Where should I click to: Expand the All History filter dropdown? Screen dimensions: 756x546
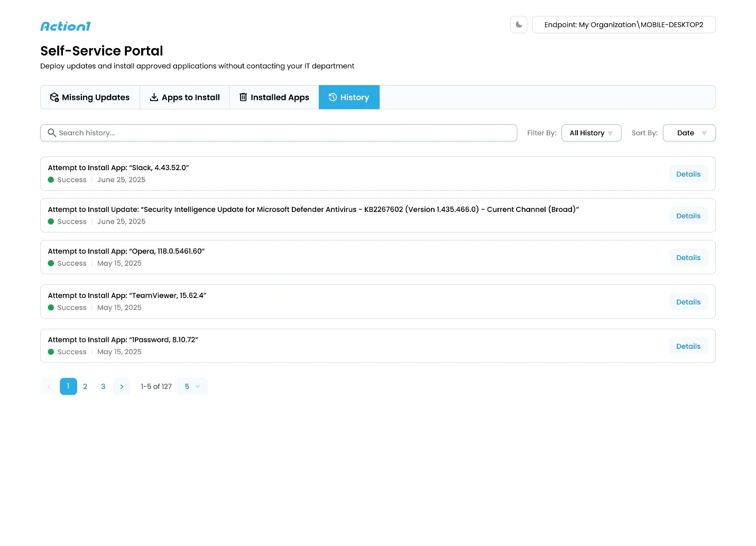591,133
